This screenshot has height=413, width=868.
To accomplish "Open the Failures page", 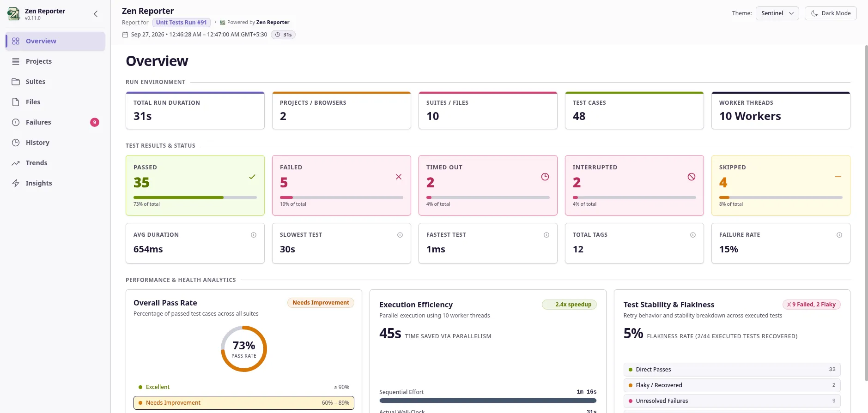I will pos(55,122).
